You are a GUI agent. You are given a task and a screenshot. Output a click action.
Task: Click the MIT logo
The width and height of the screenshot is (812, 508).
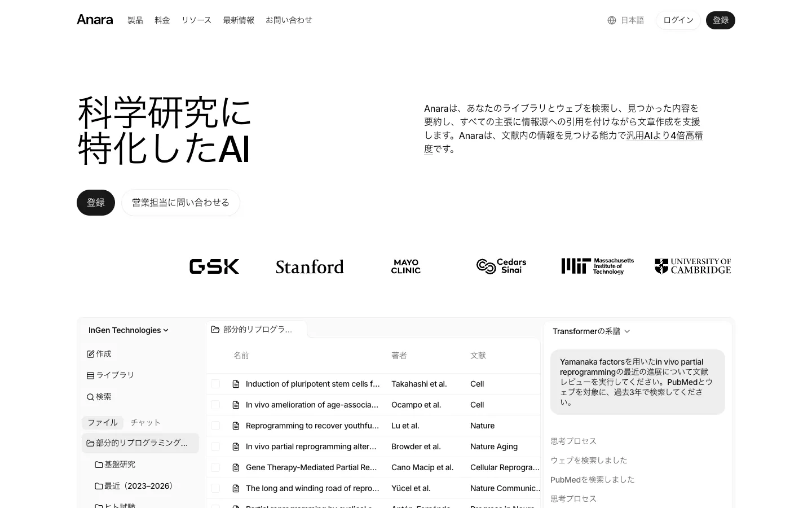click(598, 266)
